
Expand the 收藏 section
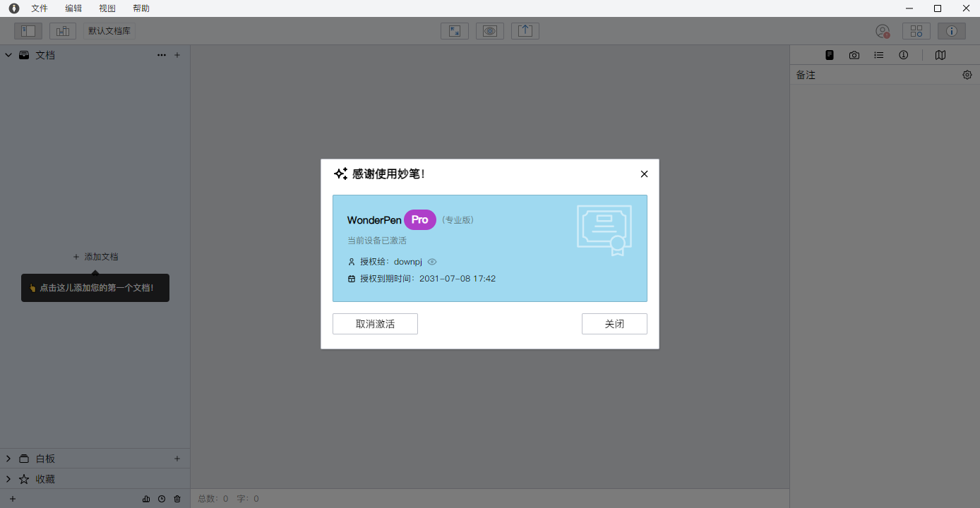[8, 479]
